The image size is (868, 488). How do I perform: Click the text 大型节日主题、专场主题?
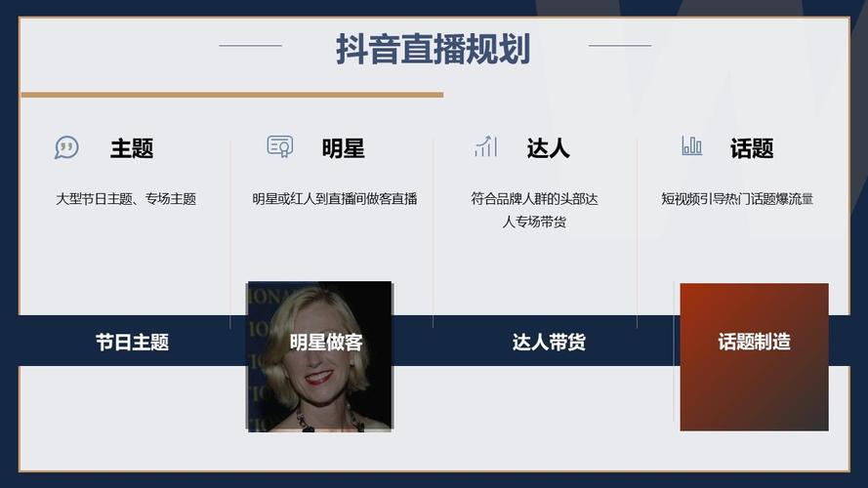(126, 199)
